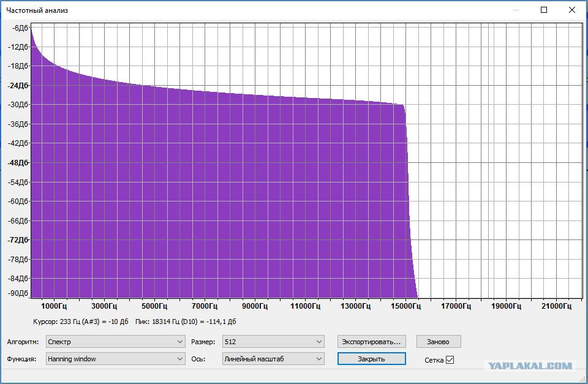Expand the Ось dropdown set to Линейный масштаб
The height and width of the screenshot is (384, 588).
click(273, 359)
